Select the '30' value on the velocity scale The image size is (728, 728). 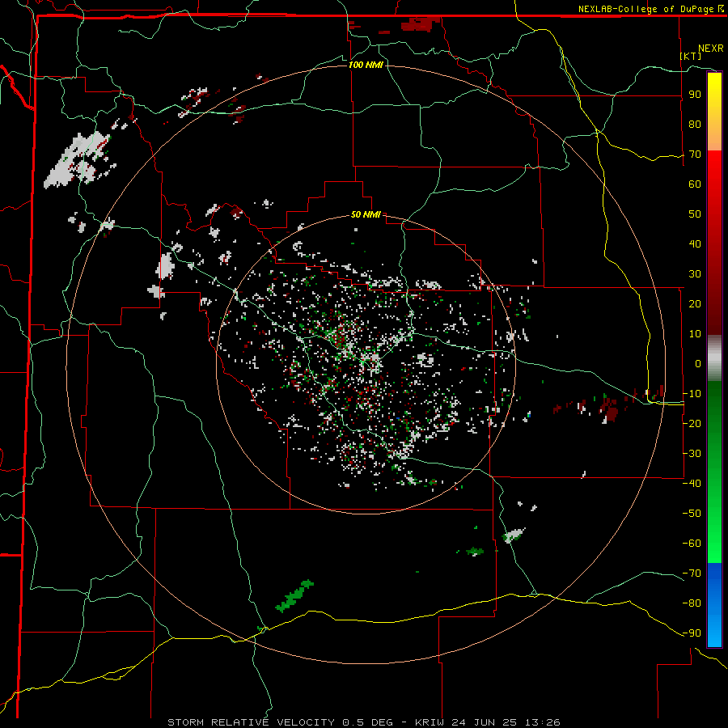click(x=695, y=274)
